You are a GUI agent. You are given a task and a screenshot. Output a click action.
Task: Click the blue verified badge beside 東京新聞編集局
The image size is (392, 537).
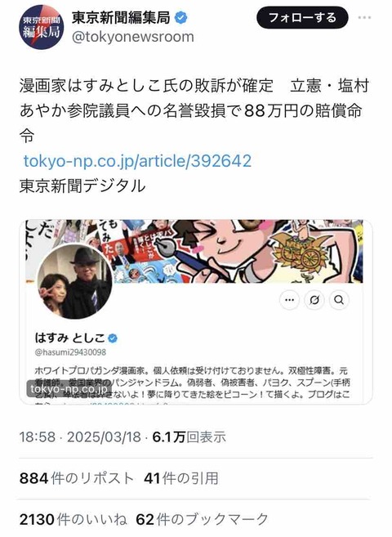pos(181,18)
